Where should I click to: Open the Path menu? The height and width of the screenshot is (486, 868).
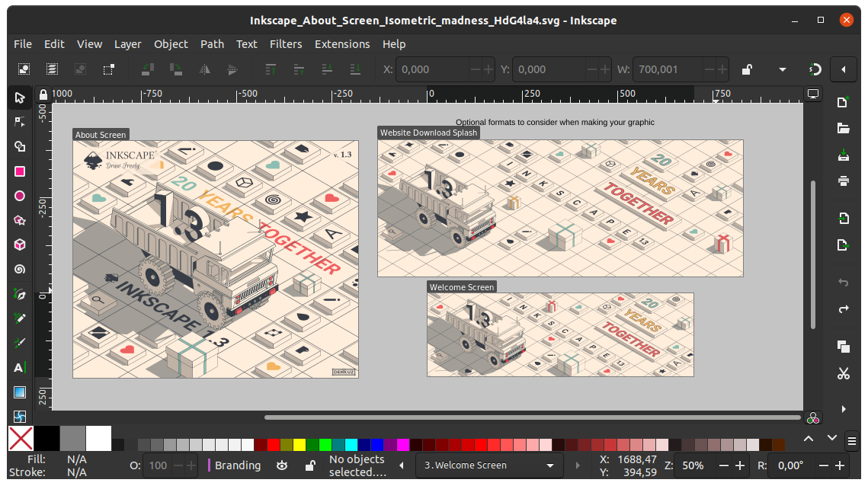[212, 44]
